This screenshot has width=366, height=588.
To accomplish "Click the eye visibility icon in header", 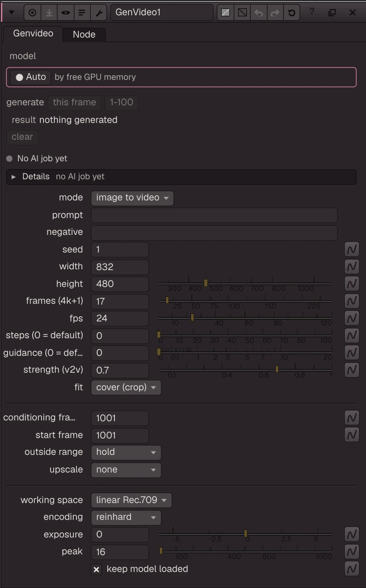I will pyautogui.click(x=65, y=13).
